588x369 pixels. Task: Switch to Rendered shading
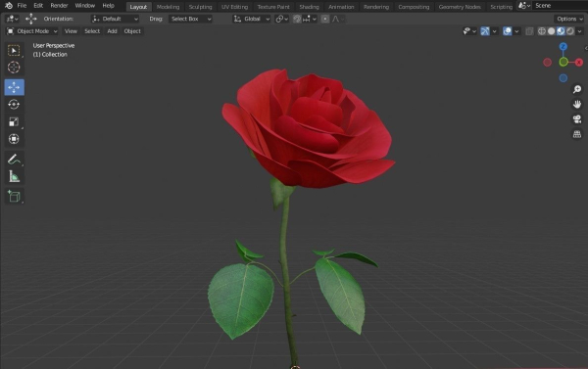tap(570, 31)
